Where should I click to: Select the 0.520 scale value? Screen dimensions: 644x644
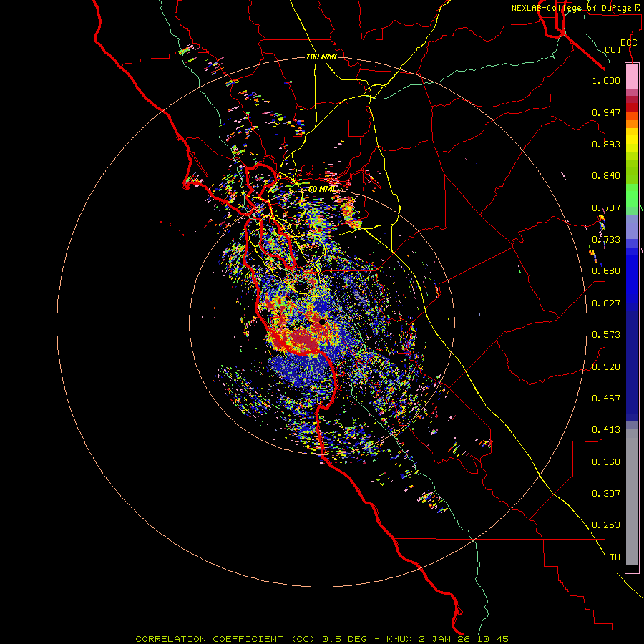[x=606, y=367]
